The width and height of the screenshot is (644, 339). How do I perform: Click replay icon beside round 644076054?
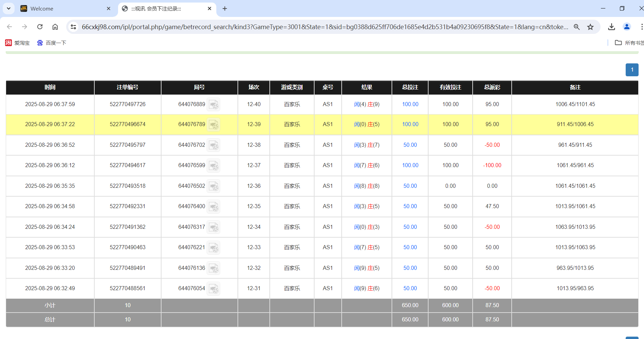213,289
